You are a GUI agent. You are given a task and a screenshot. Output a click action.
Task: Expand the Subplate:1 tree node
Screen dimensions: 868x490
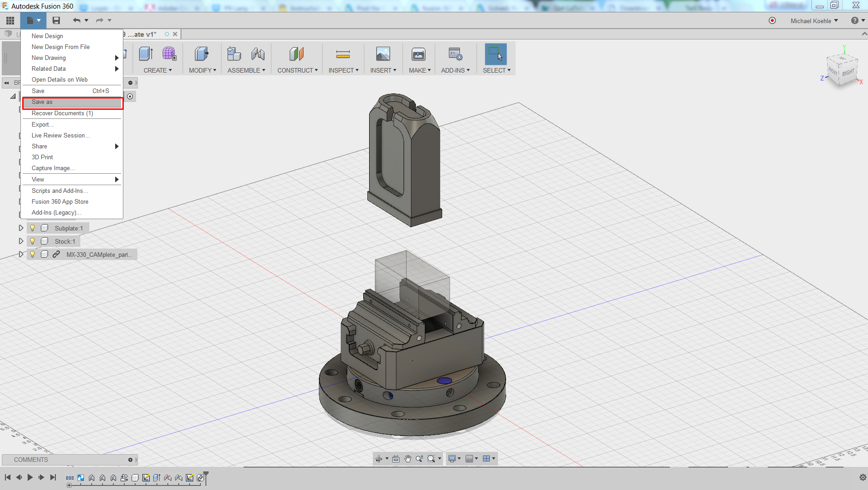(x=21, y=228)
